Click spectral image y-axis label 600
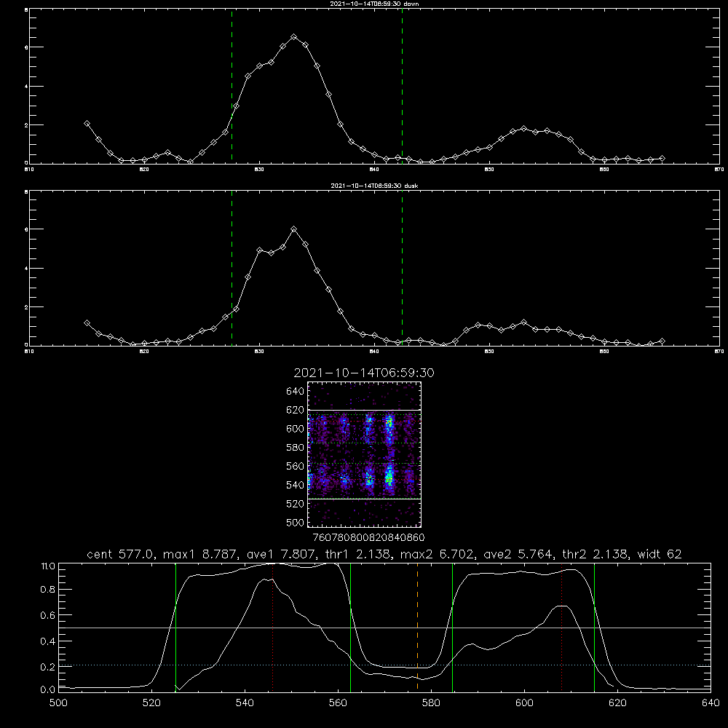The height and width of the screenshot is (728, 728). (x=295, y=429)
